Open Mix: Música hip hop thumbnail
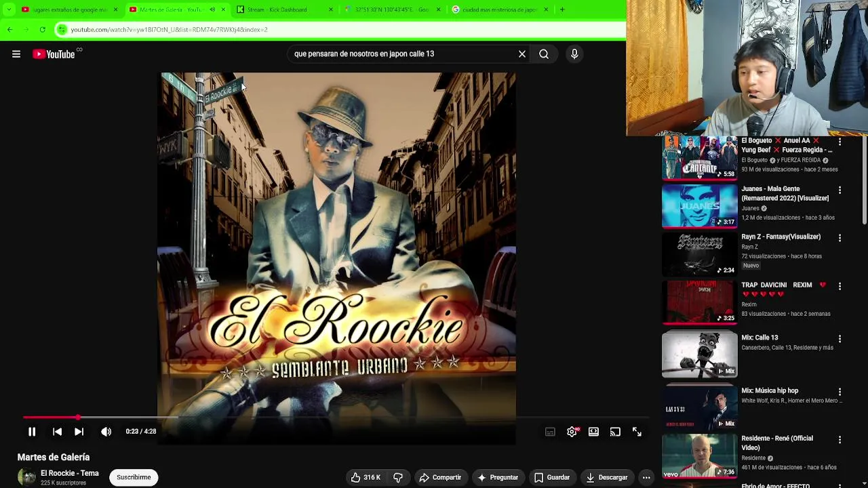 pos(699,407)
